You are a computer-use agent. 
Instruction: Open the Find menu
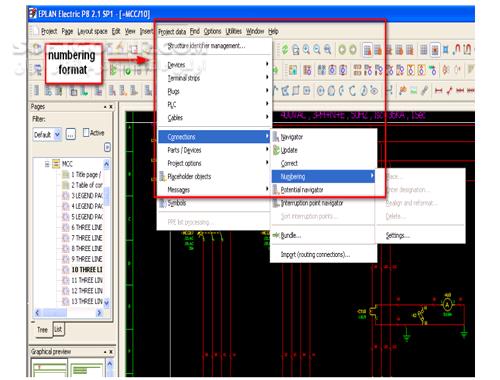point(195,31)
